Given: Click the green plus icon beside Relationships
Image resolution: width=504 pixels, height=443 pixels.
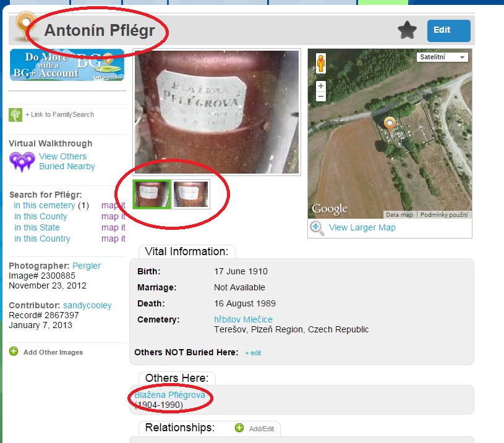Looking at the screenshot, I should (239, 428).
